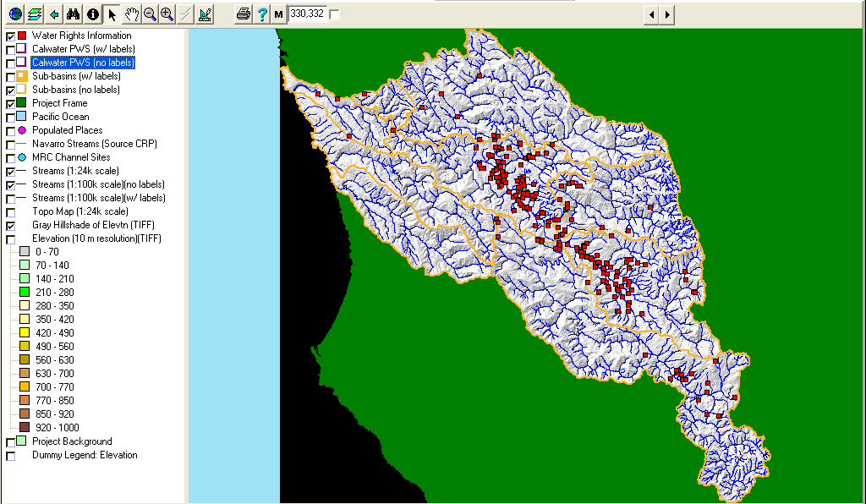Select the Pacific Ocean layer name
866x504 pixels.
click(60, 117)
